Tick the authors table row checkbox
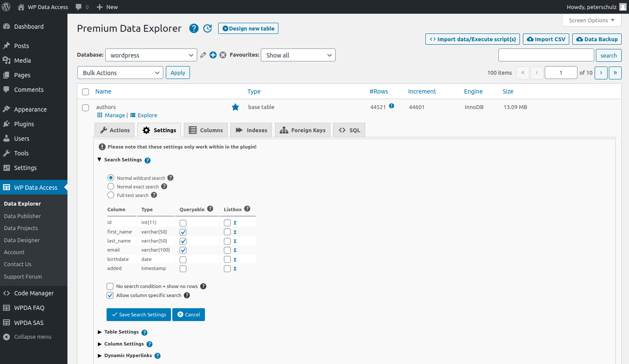The image size is (629, 364). coord(85,108)
